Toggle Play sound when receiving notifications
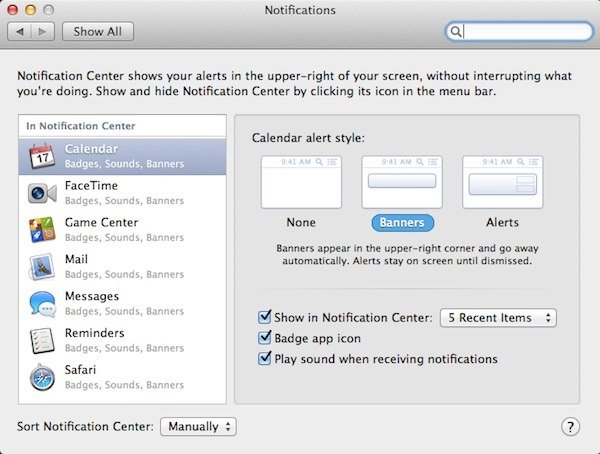This screenshot has height=454, width=600. [x=264, y=358]
